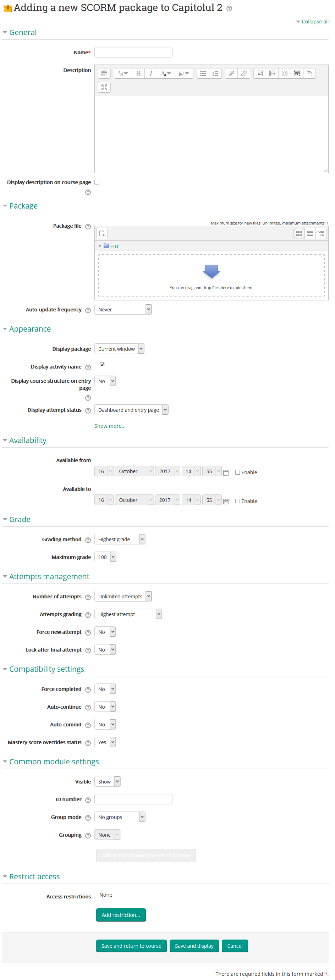
Task: Toggle bold formatting in description editor
Action: 138,73
